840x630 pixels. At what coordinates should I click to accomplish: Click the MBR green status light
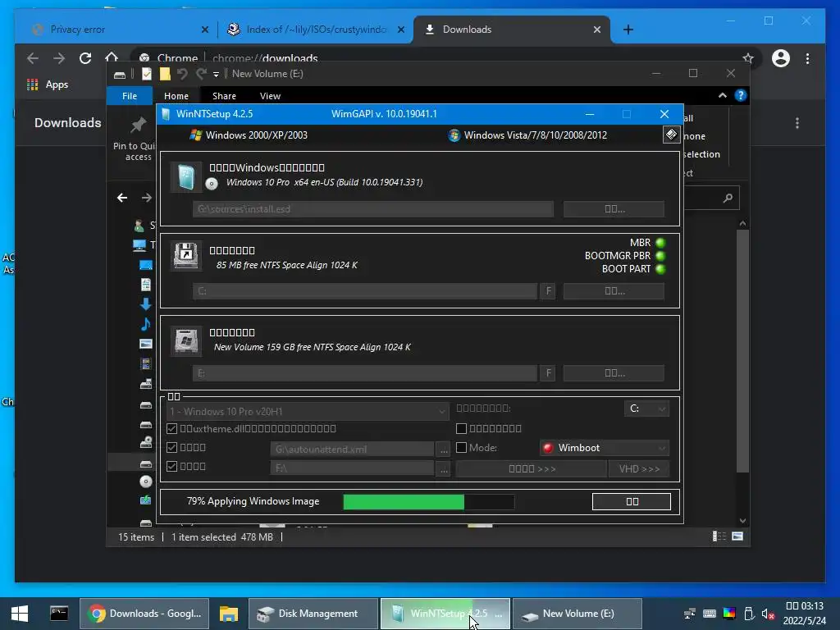[660, 243]
